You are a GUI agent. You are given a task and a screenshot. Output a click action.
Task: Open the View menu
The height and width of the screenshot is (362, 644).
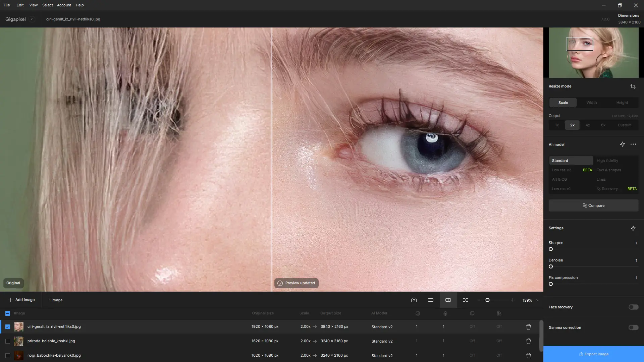33,5
